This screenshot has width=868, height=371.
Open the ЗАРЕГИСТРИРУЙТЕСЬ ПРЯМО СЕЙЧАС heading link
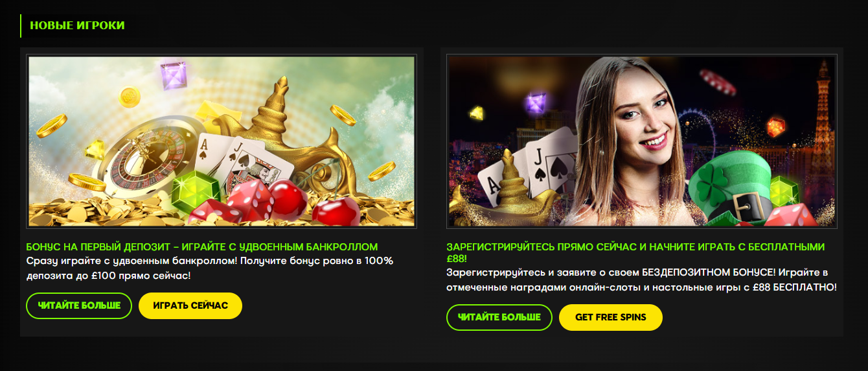[x=635, y=252]
